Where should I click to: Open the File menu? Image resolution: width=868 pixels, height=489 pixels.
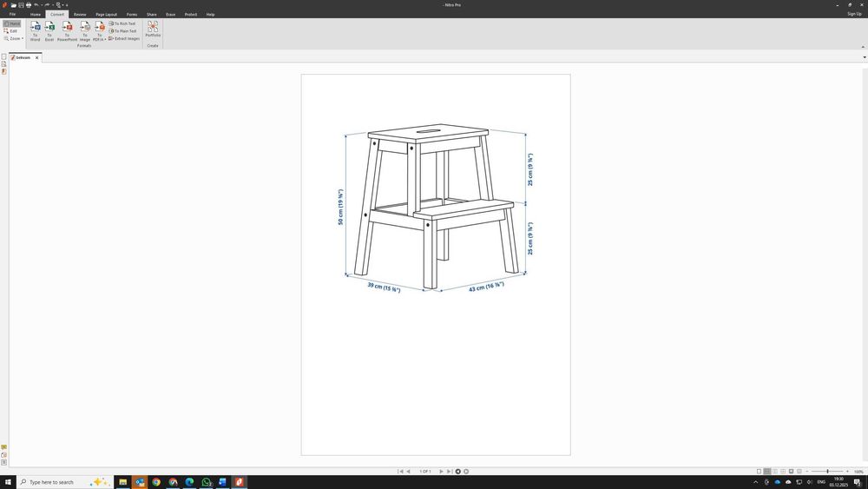pos(12,15)
